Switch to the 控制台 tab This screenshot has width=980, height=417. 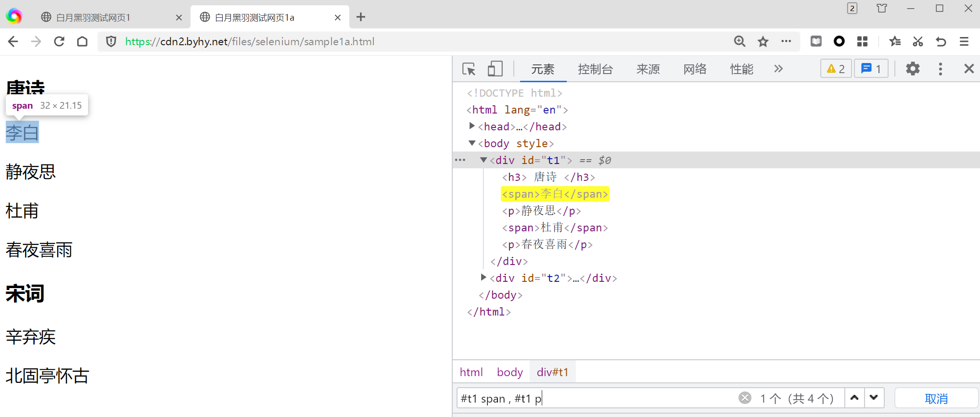(x=596, y=69)
